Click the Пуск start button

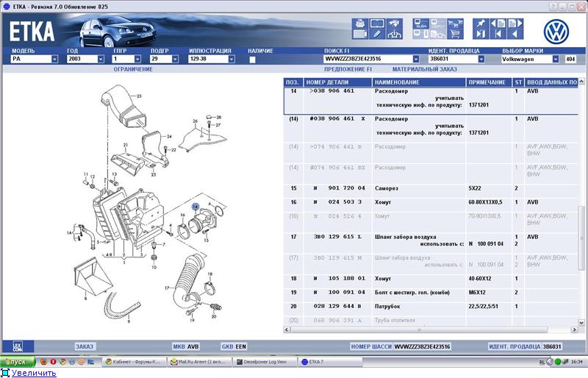click(18, 362)
